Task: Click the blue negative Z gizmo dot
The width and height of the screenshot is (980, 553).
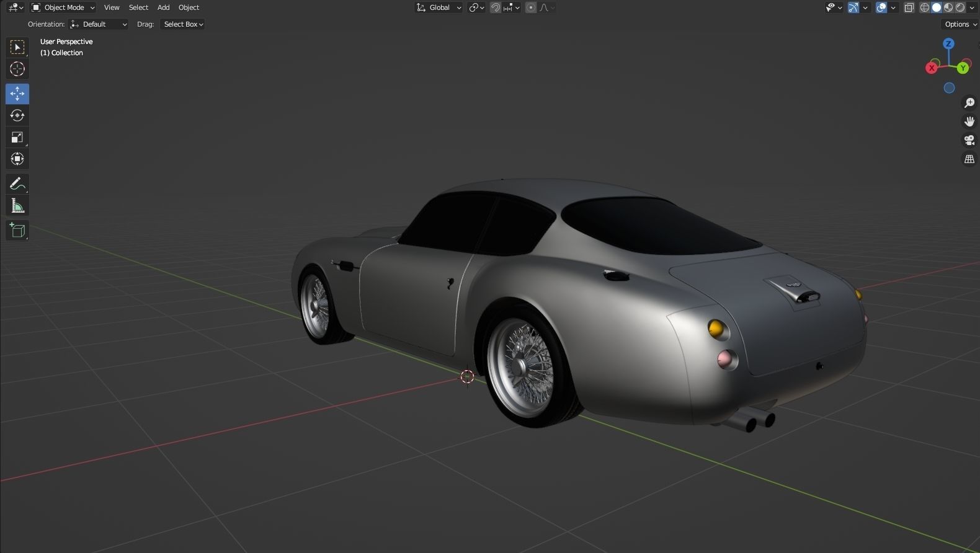Action: click(949, 88)
